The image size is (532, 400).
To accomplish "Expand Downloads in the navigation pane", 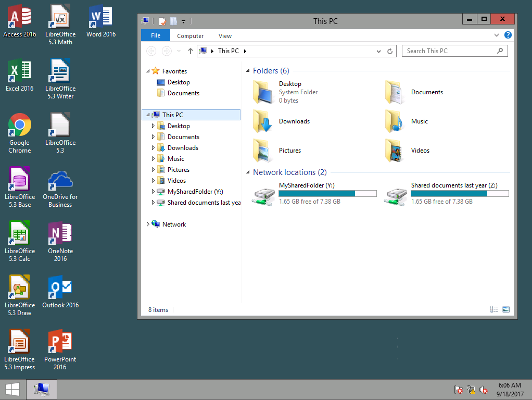I will point(153,147).
